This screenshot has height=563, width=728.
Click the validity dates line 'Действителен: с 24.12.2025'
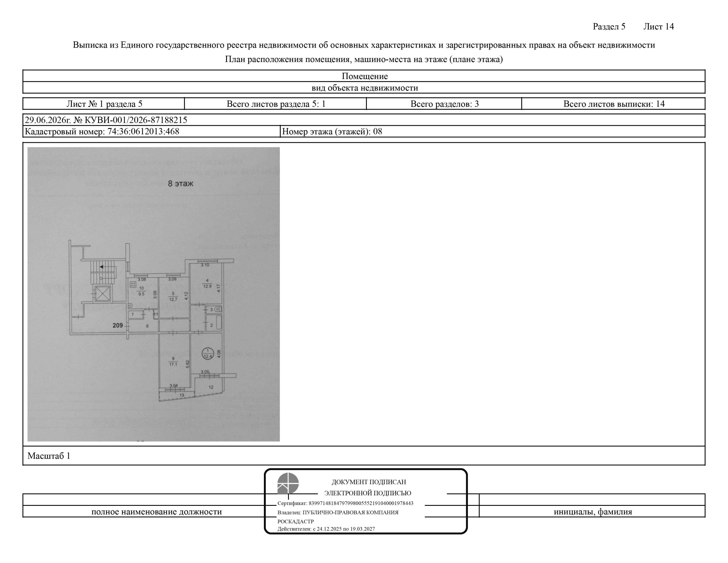pyautogui.click(x=326, y=529)
